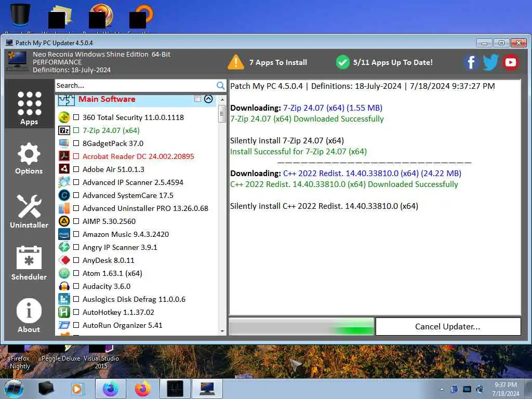
Task: Click the AutoHotkey app icon
Action: [64, 312]
